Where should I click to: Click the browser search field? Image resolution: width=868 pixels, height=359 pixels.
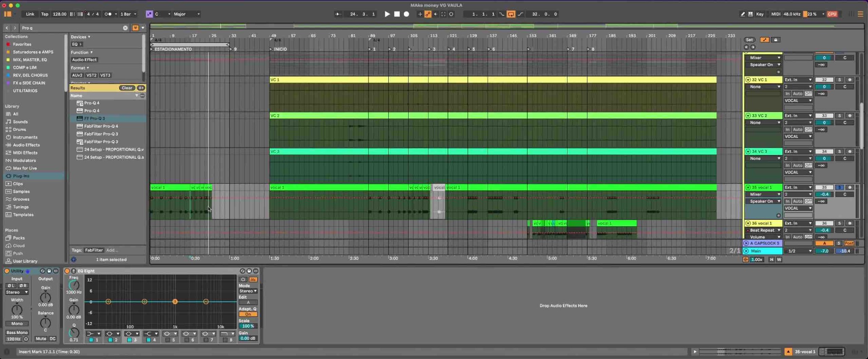coord(72,28)
